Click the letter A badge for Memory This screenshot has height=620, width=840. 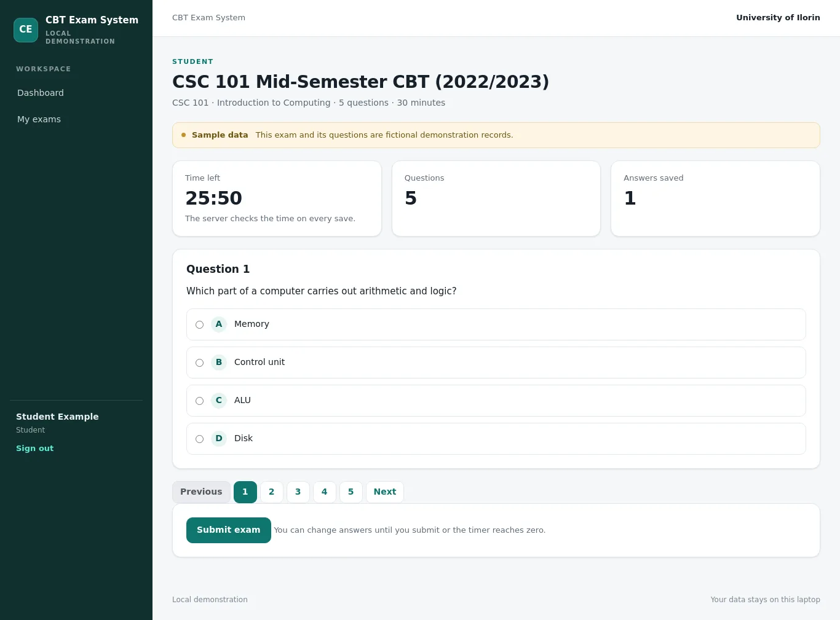pos(219,324)
